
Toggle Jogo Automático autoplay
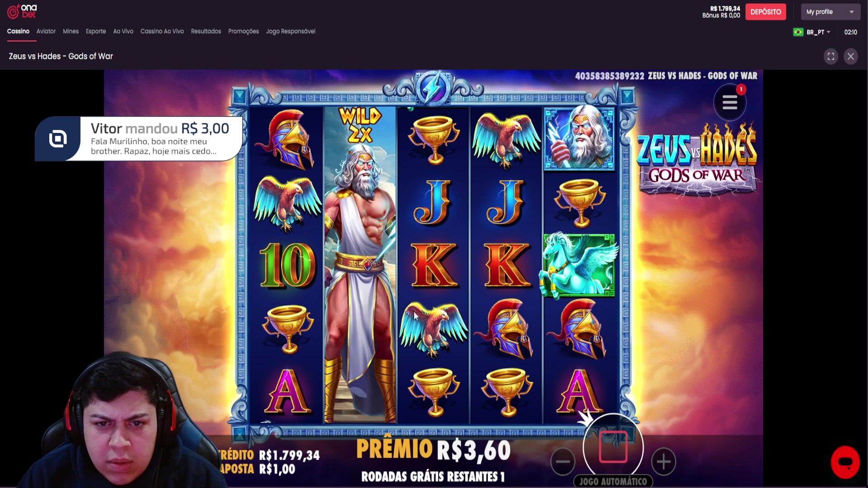point(613,481)
